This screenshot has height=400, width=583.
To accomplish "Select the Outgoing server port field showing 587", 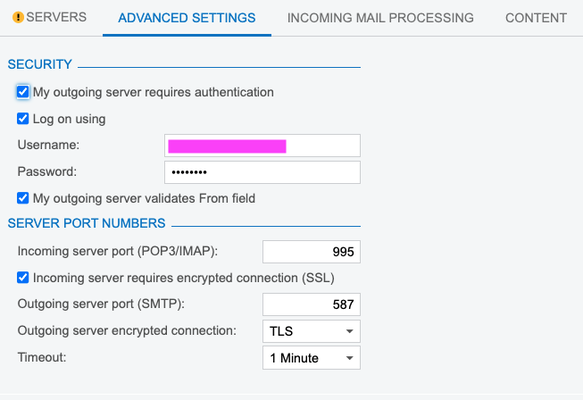I will tap(311, 304).
